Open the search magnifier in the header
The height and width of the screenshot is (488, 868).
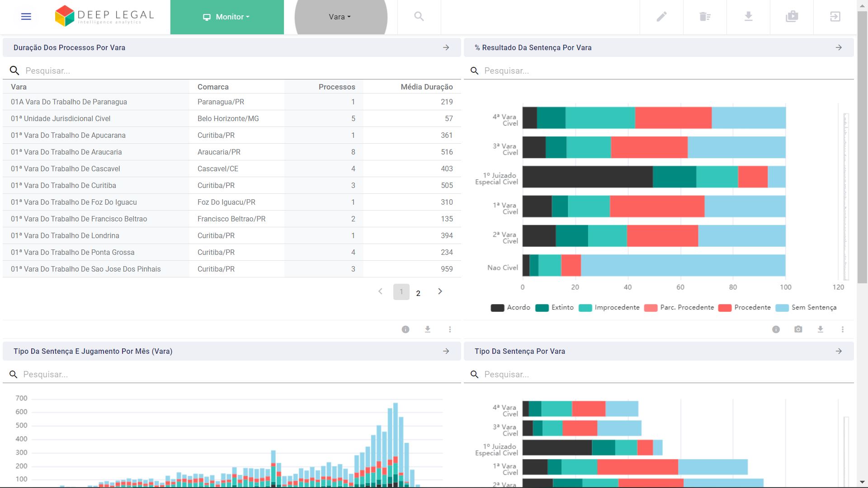pos(419,16)
